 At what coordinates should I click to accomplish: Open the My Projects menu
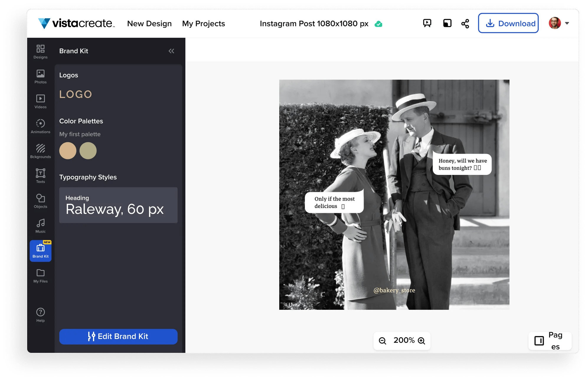coord(203,24)
